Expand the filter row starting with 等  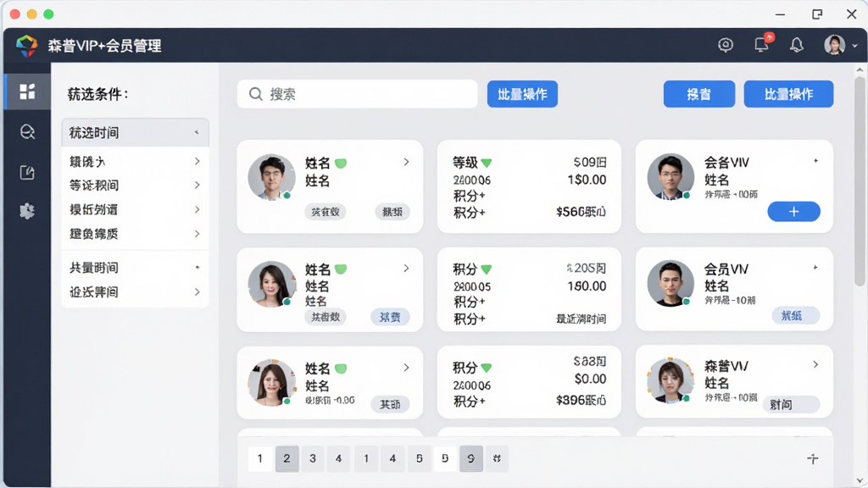point(135,186)
